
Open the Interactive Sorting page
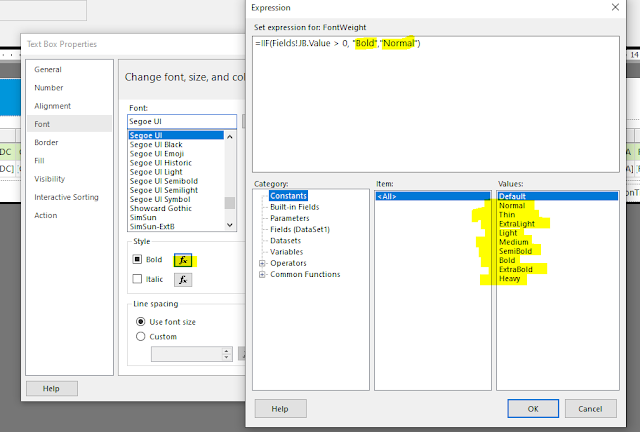click(66, 197)
